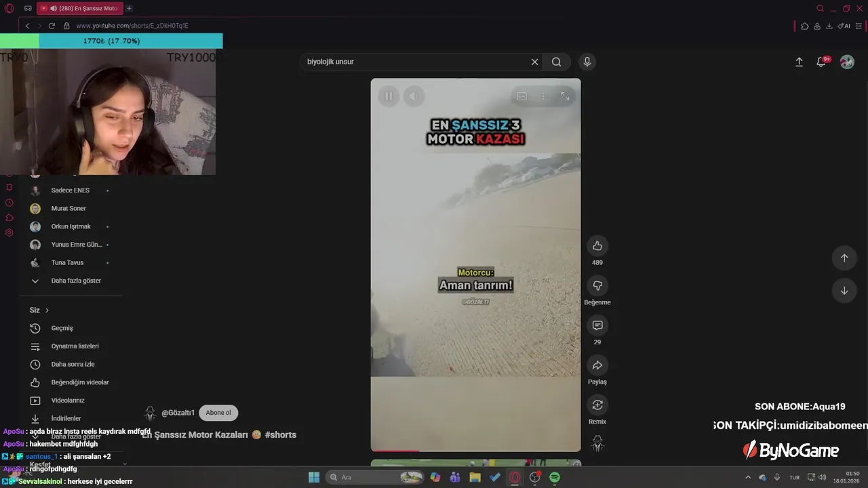Remix this Short
This screenshot has width=868, height=488.
point(597,405)
